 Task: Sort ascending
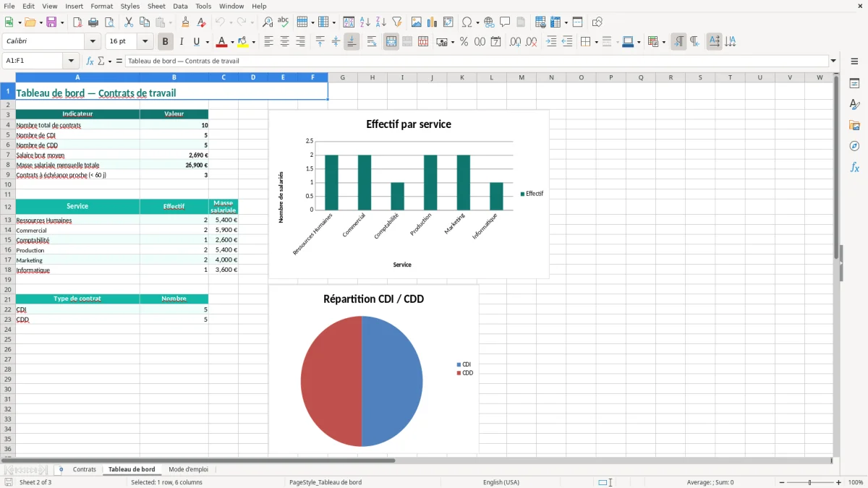pos(365,22)
